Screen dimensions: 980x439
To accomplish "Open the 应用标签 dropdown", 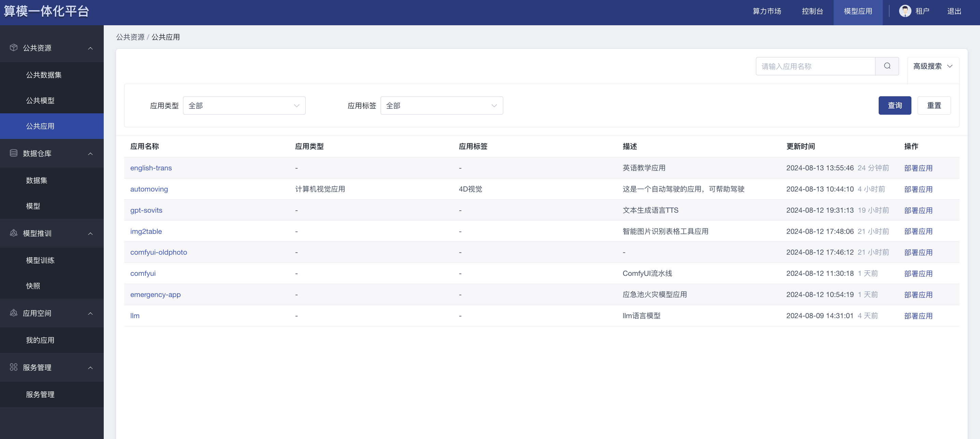I will [441, 105].
